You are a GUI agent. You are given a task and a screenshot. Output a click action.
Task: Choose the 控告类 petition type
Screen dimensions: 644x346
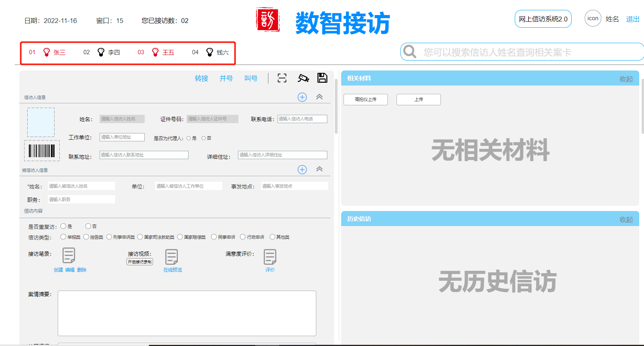coord(86,237)
